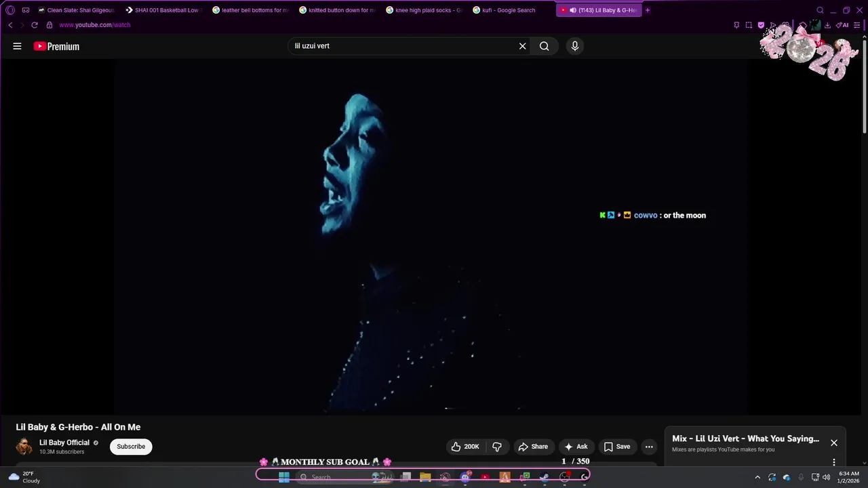Open the Lil Baby Official channel name link
This screenshot has height=488, width=868.
coord(64,443)
